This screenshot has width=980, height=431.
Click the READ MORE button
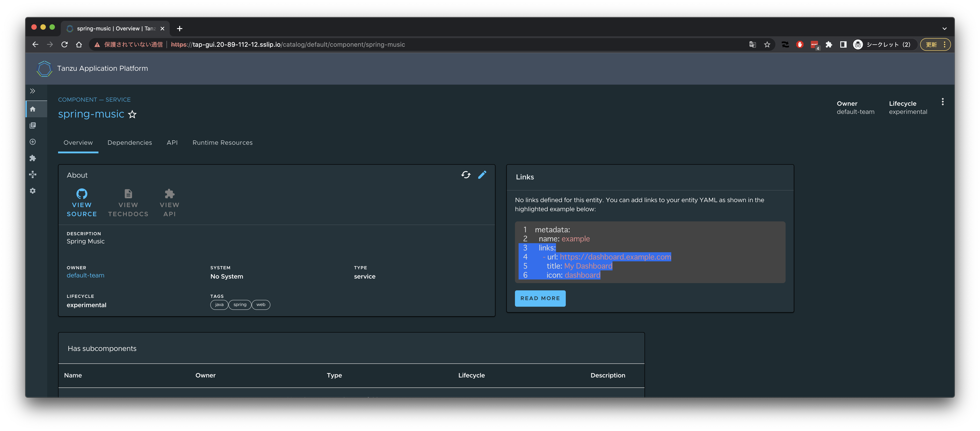pos(540,299)
